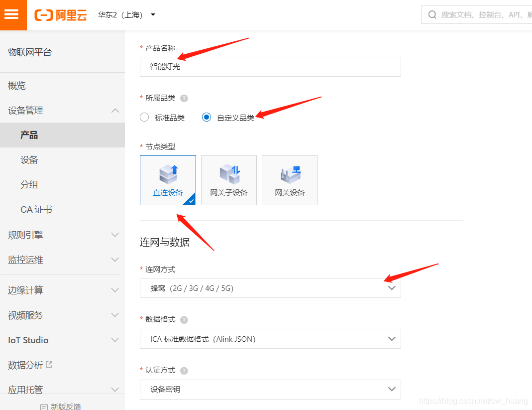Viewport: 532px width, 410px height.
Task: Click help icon next to 数据格式
Action: (x=184, y=320)
